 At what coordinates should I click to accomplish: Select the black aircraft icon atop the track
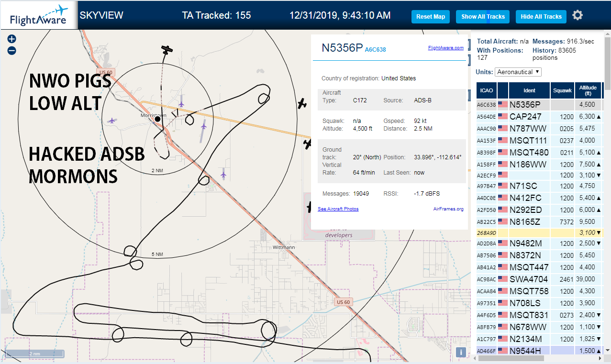[x=167, y=49]
